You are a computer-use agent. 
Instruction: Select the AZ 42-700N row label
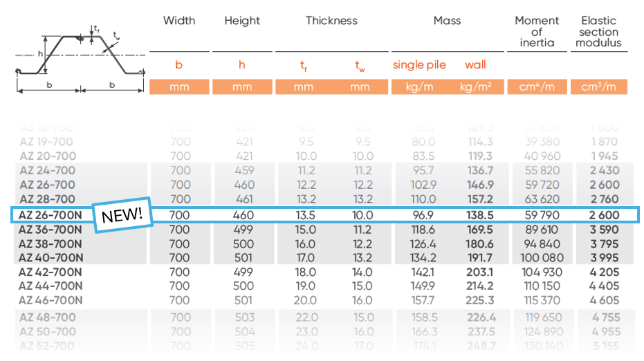[50, 272]
